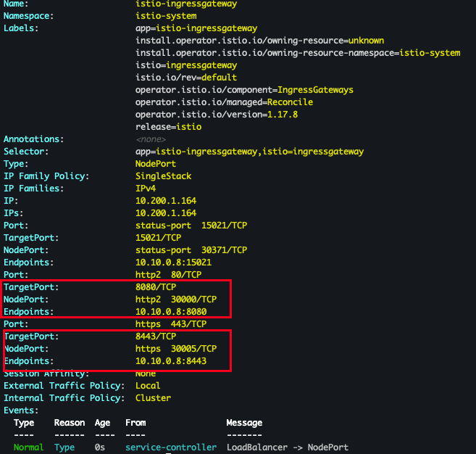Click the Type value 'NodePort'
Viewport: 476px width, 454px height.
156,164
